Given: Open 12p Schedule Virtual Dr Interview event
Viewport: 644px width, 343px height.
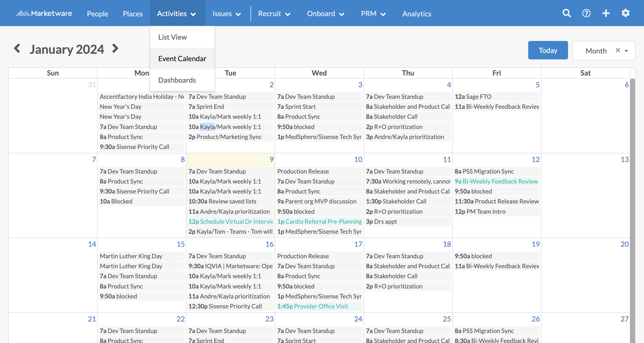Looking at the screenshot, I should click(x=230, y=221).
